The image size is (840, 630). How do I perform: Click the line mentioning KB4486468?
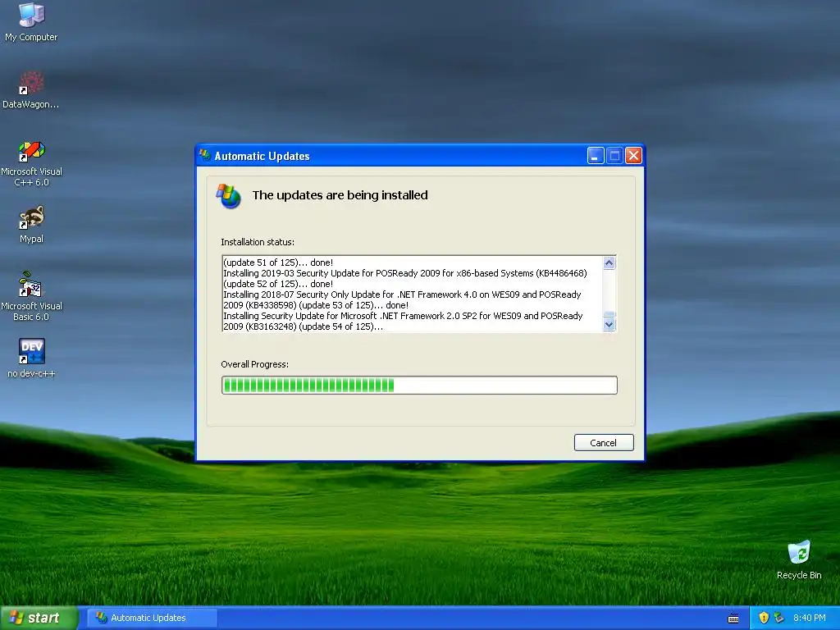405,273
